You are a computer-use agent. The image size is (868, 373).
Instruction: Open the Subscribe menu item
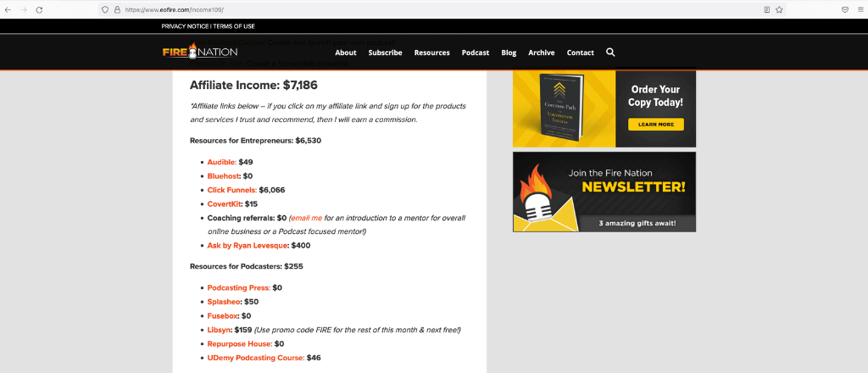click(386, 53)
